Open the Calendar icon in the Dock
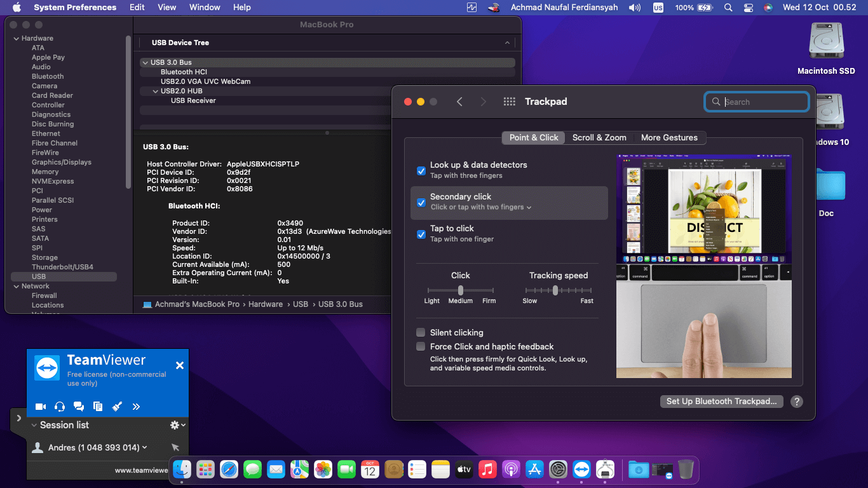 [370, 470]
